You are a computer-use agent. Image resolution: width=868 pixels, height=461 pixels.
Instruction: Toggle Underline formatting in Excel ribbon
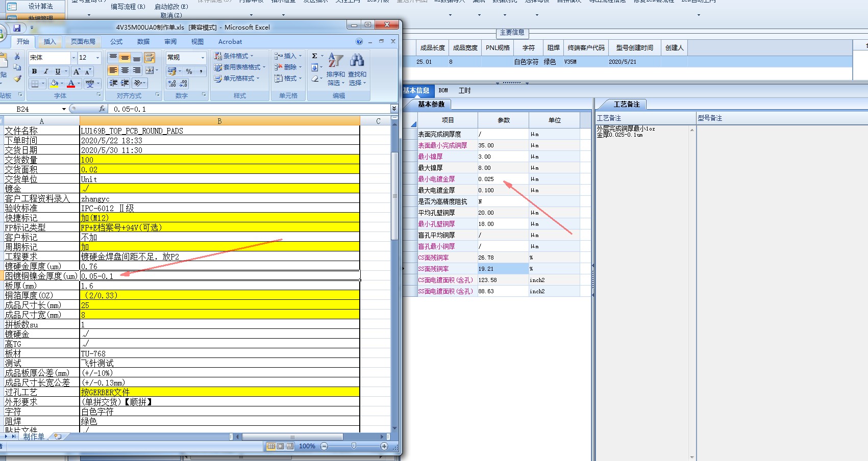[x=58, y=71]
